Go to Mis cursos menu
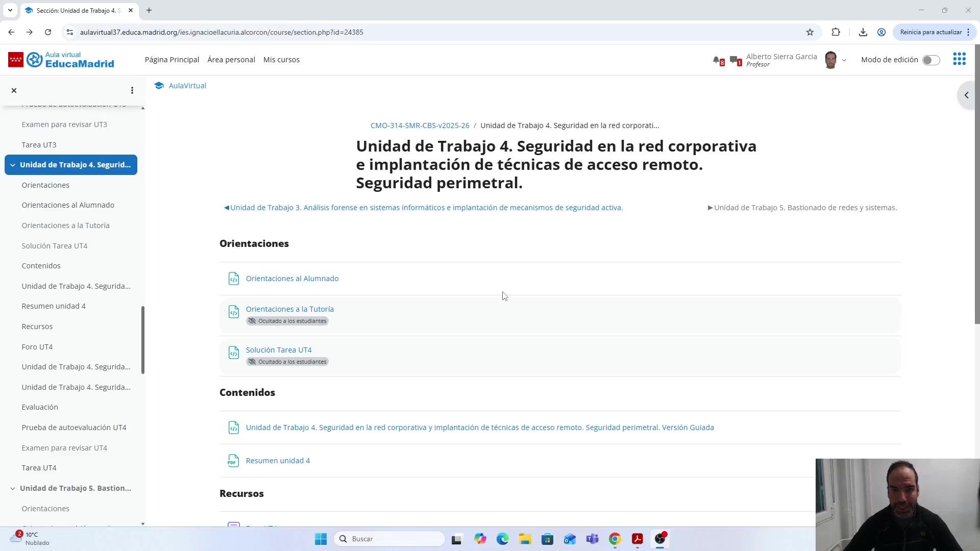 pyautogui.click(x=281, y=60)
